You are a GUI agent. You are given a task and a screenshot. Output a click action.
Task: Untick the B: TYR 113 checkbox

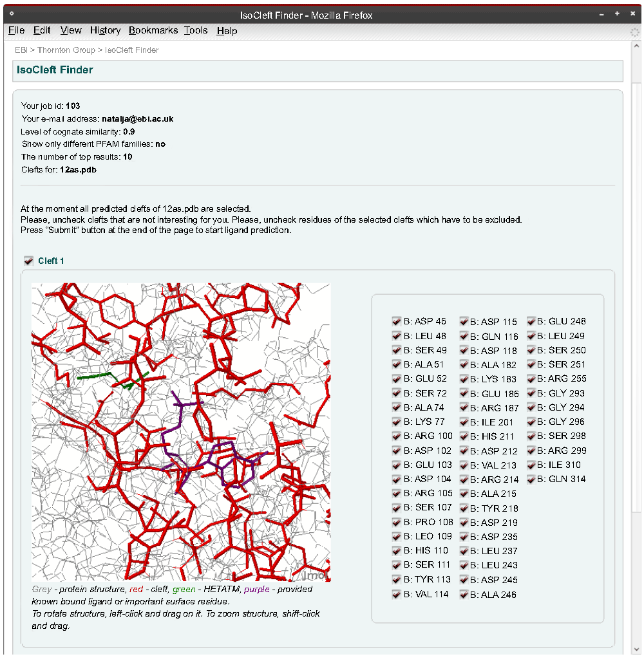click(x=397, y=579)
